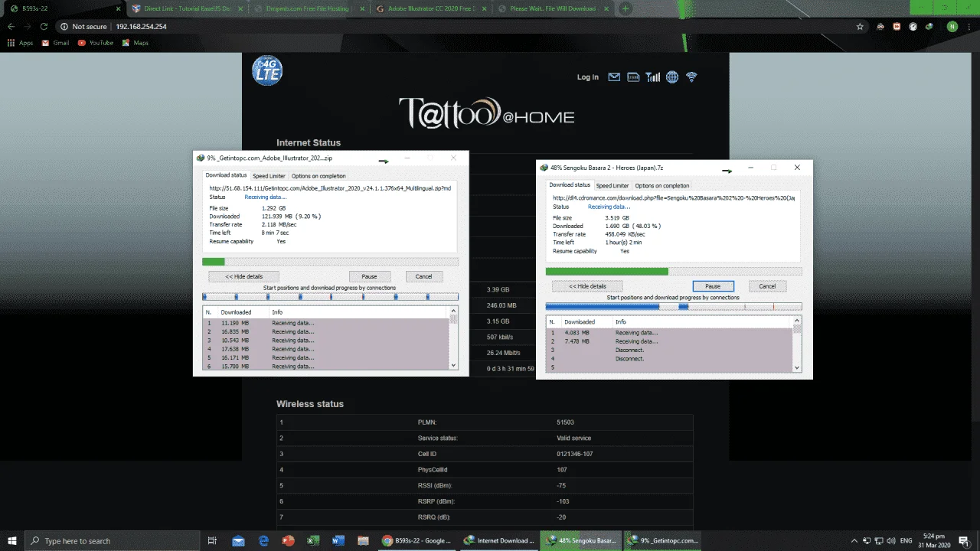
Task: Switch to B593s-22 Google Chrome taskbar item
Action: point(416,540)
